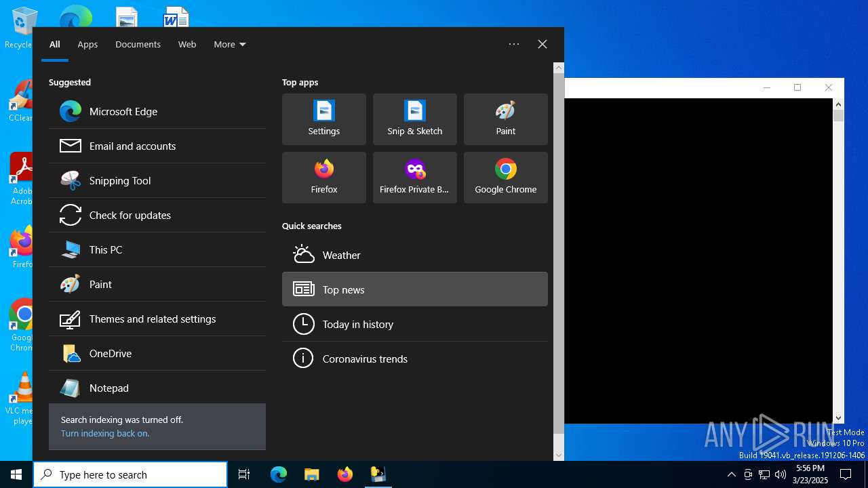Open the Windows Start menu

tap(16, 474)
